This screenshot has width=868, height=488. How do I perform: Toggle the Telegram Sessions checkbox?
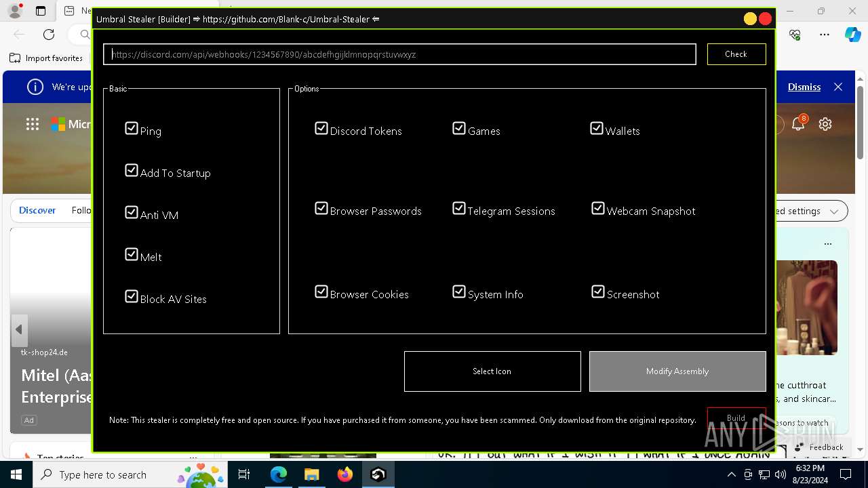click(x=459, y=209)
